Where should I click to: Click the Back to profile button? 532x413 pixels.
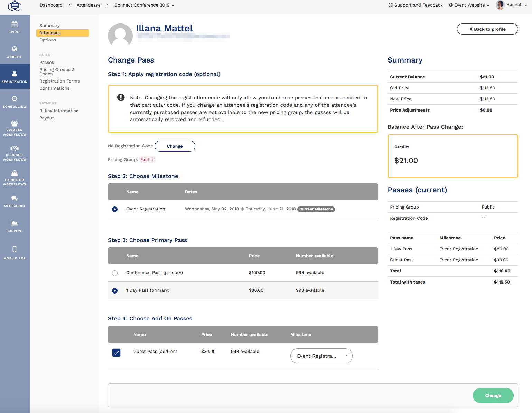(x=487, y=29)
